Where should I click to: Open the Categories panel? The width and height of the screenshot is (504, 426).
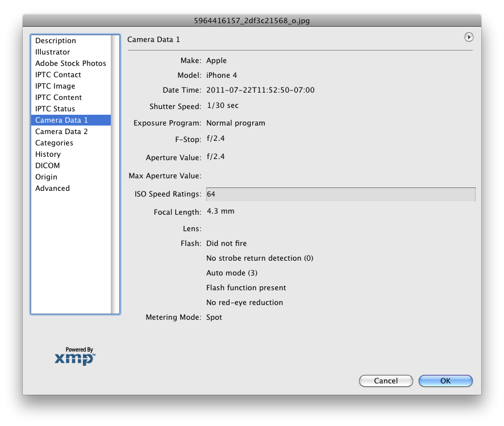pos(71,143)
